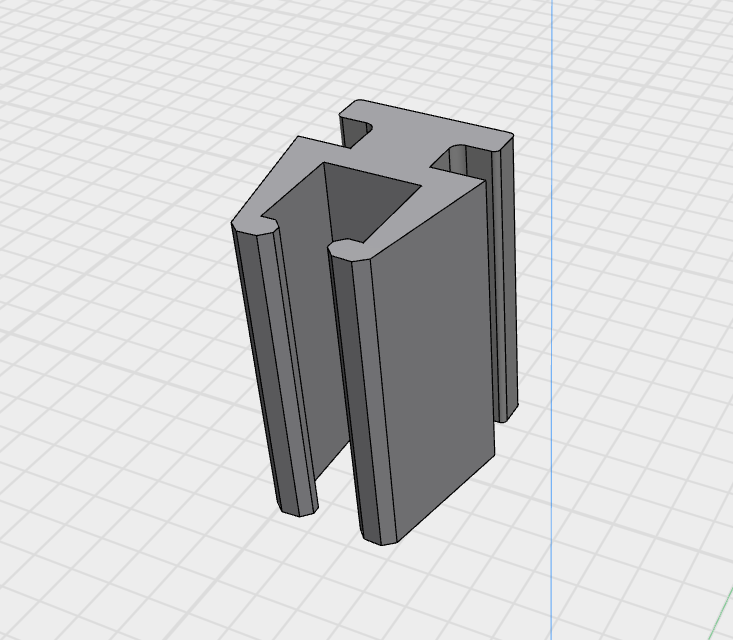Select the light gray top face of the profile
Viewport: 733px width, 640px height.
click(420, 130)
